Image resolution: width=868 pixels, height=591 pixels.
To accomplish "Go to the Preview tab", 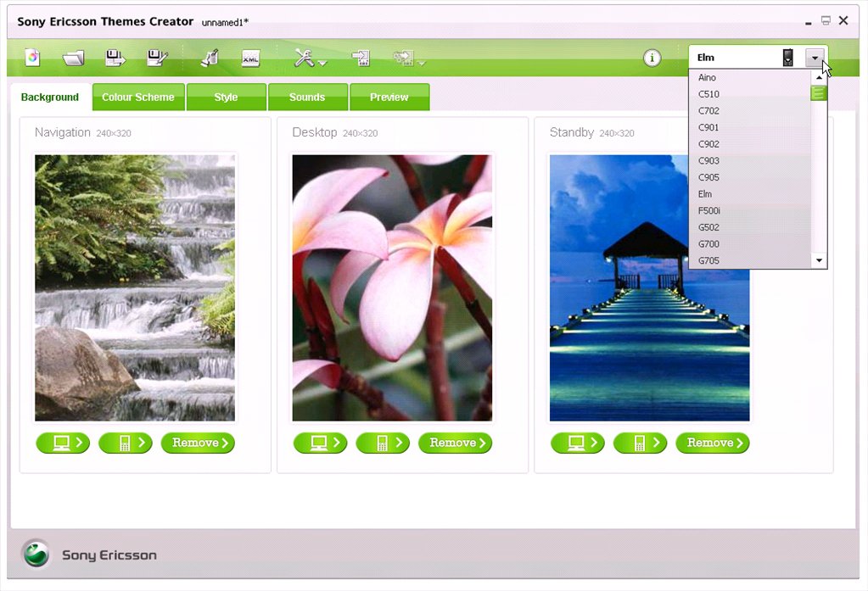I will 389,98.
